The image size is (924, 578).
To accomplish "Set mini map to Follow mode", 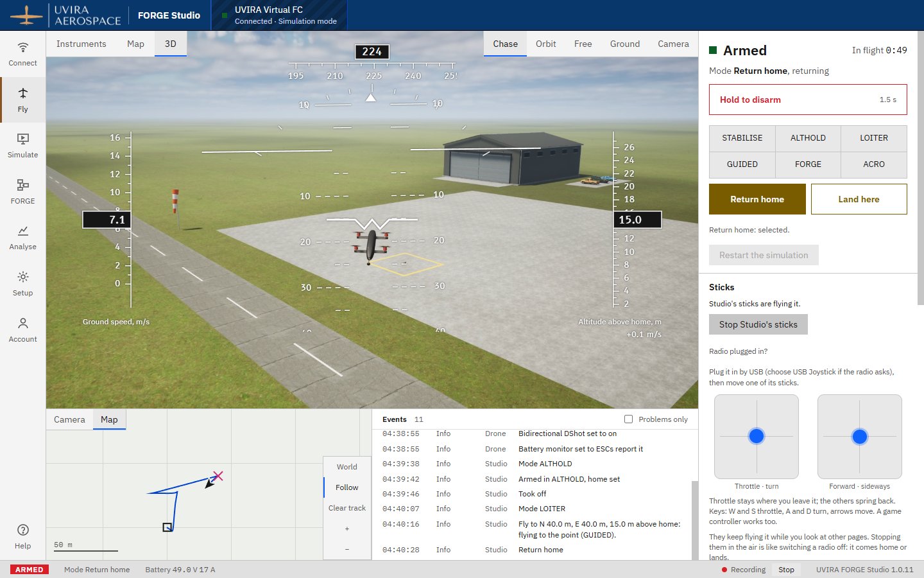I will [x=347, y=487].
